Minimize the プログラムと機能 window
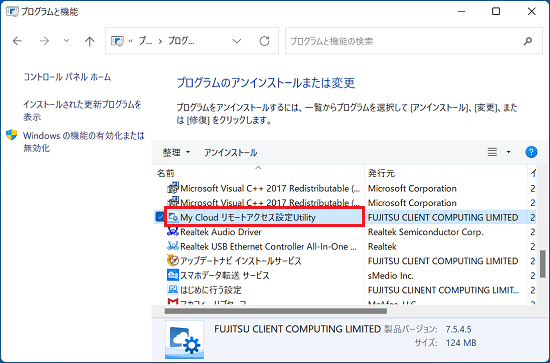Viewport: 550px width, 363px height. (462, 12)
